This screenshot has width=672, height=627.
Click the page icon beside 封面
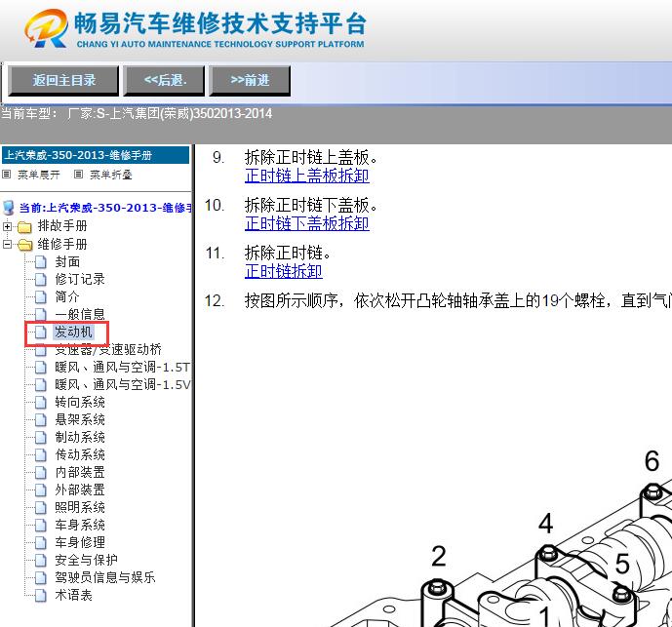tap(40, 262)
